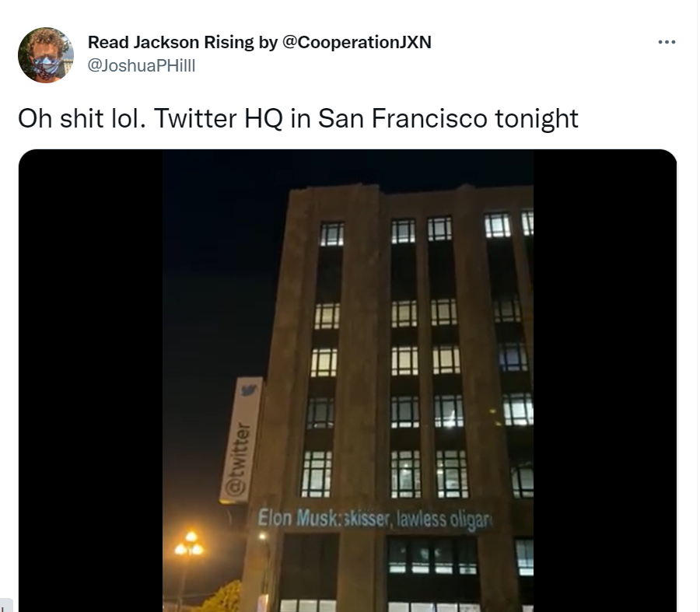Image resolution: width=700 pixels, height=612 pixels.
Task: Click the black left letterbox area of video
Action: click(x=91, y=380)
